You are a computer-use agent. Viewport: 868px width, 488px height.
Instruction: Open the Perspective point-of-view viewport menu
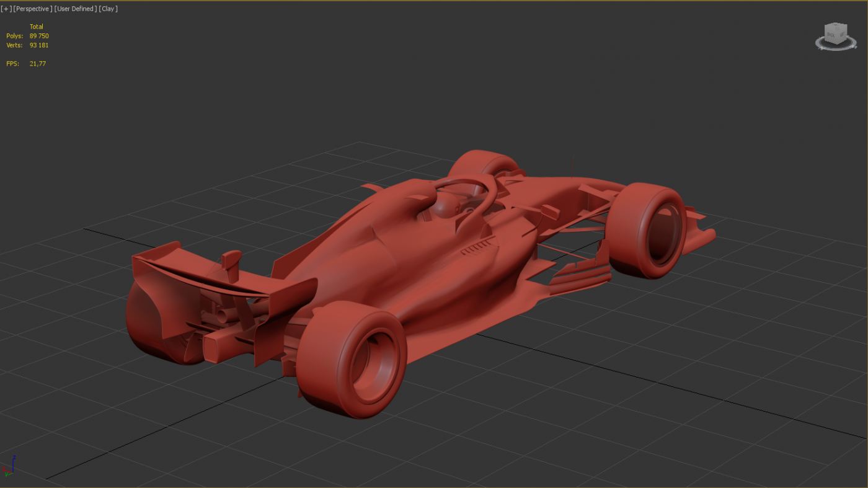32,9
